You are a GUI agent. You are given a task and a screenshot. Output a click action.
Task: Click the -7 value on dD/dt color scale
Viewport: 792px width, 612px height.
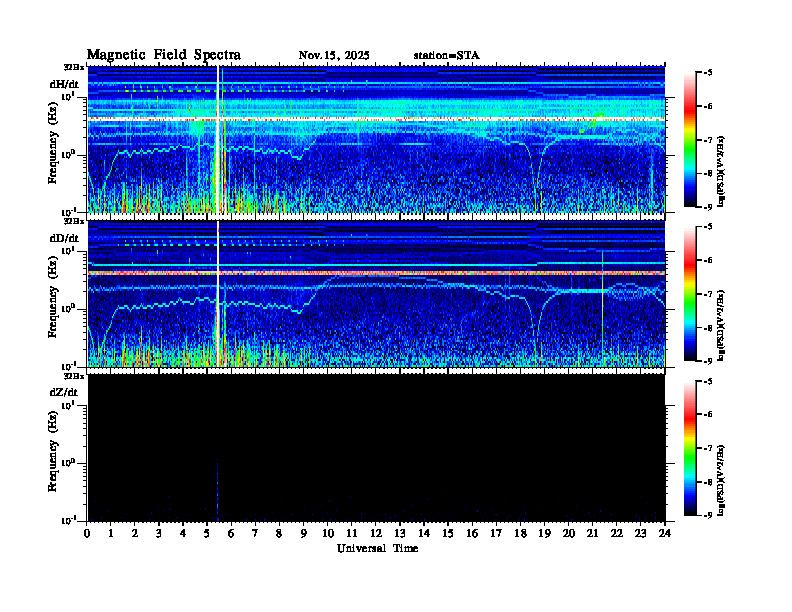708,294
